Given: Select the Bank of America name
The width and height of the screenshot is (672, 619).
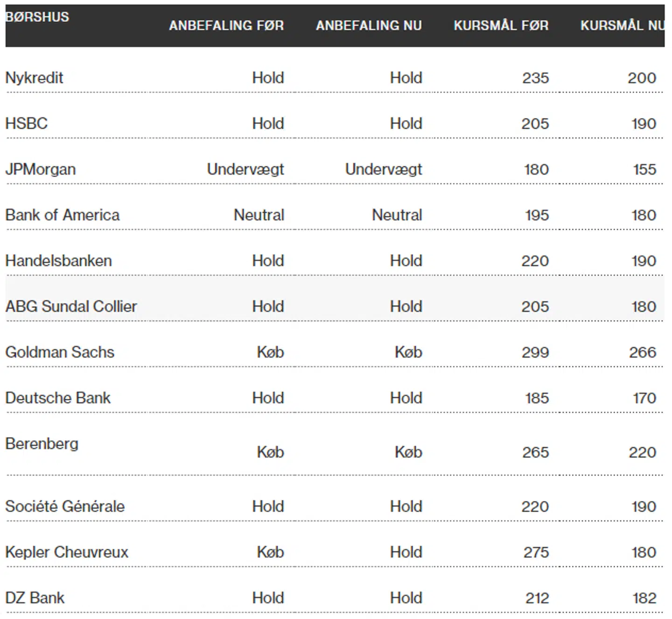Looking at the screenshot, I should [x=63, y=215].
